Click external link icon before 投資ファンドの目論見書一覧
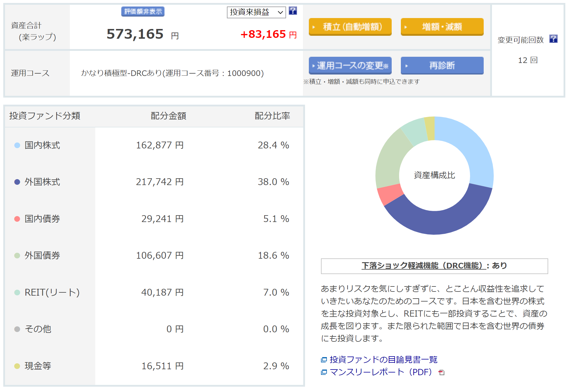The height and width of the screenshot is (392, 568). pos(324,360)
